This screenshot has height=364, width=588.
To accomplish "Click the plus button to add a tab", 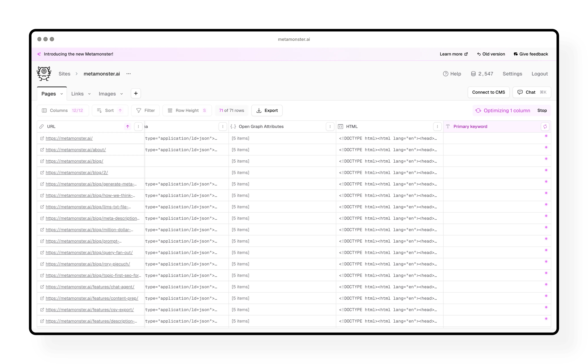I will tap(136, 93).
